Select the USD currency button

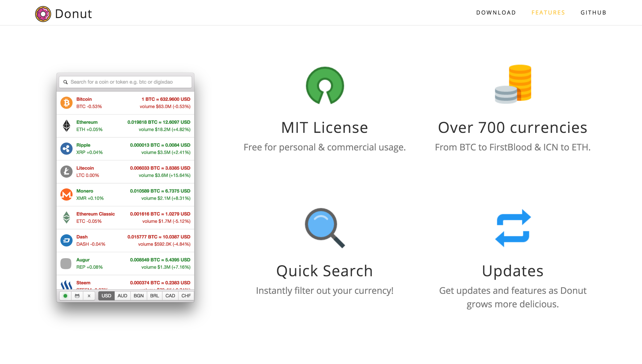point(106,296)
